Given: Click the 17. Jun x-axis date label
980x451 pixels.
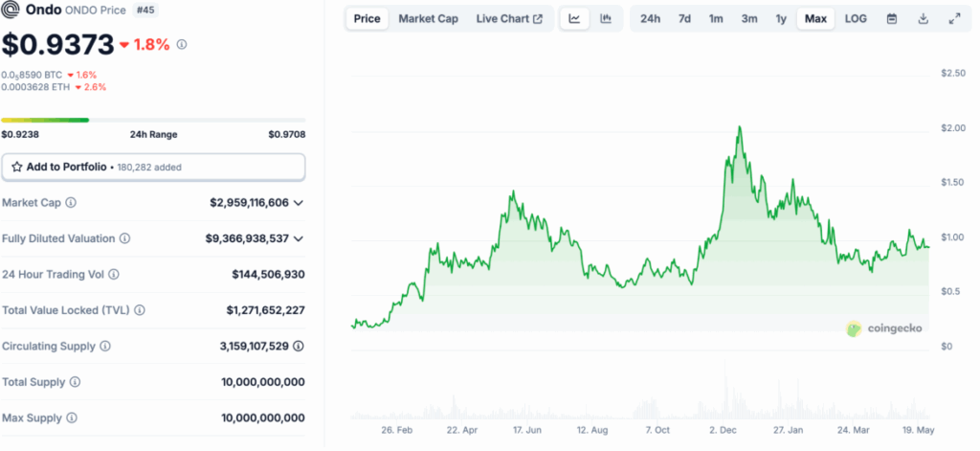Looking at the screenshot, I should click(527, 430).
